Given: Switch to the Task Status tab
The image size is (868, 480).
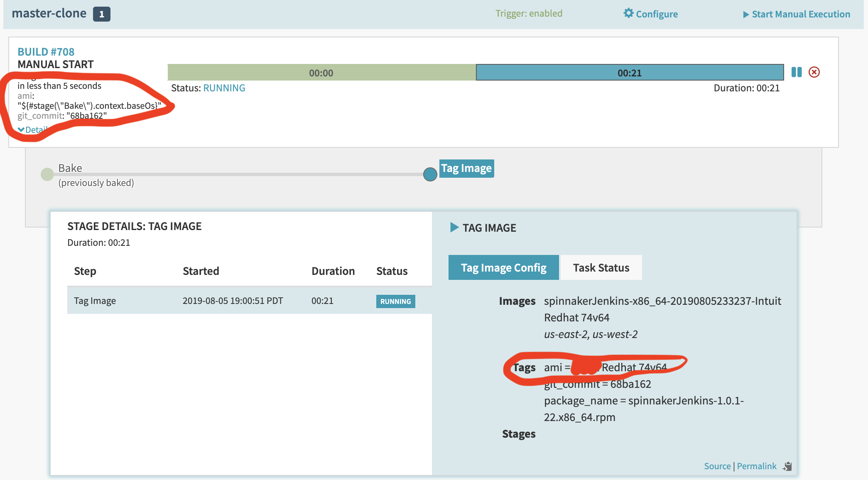Looking at the screenshot, I should coord(601,267).
